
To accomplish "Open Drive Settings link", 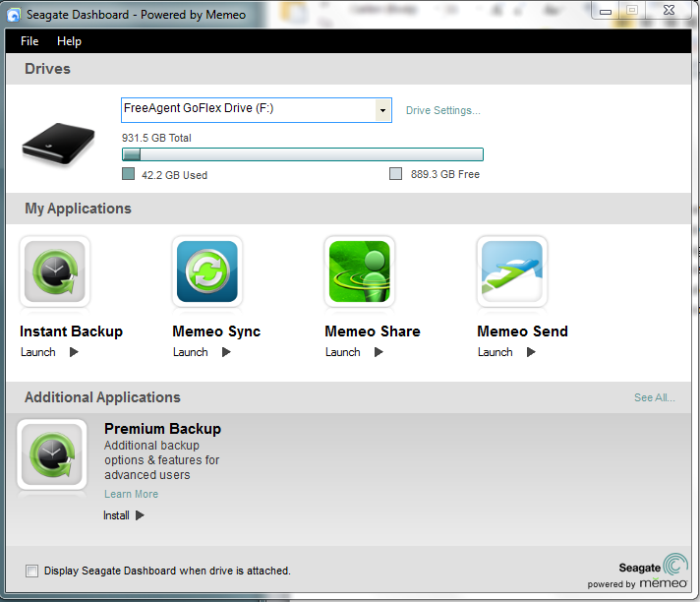I will coord(442,110).
